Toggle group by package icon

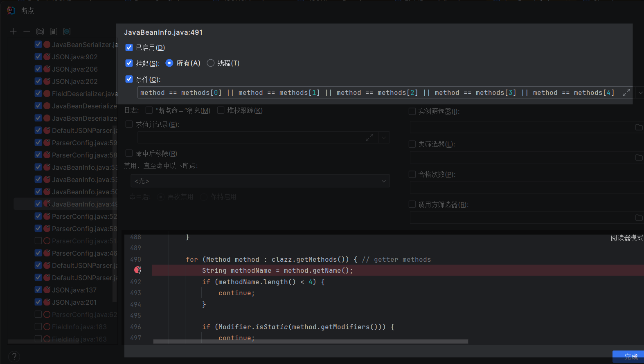coord(40,31)
